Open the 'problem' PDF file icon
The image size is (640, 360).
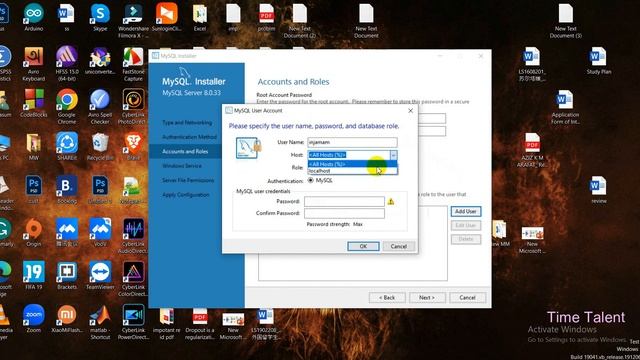coord(266,17)
